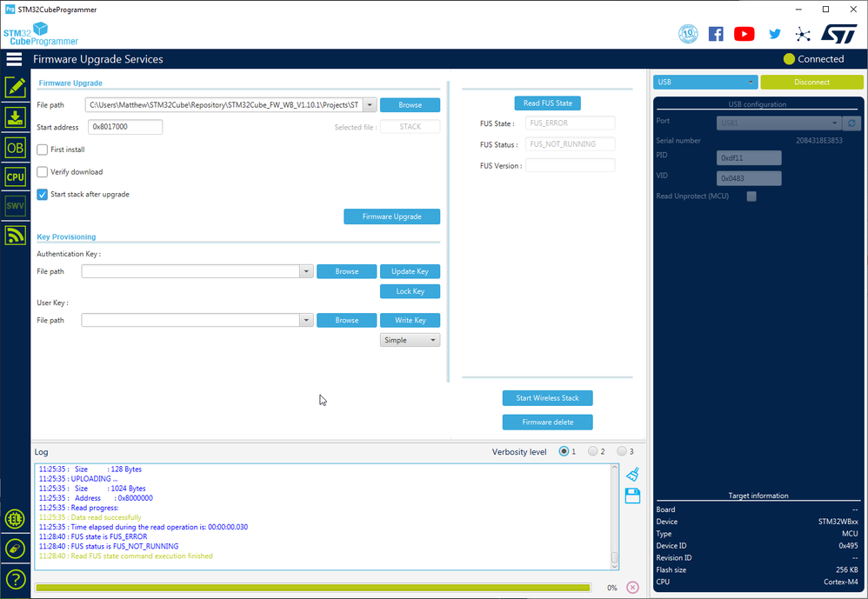The height and width of the screenshot is (599, 868).
Task: Open the ST community network icon
Action: pos(803,34)
